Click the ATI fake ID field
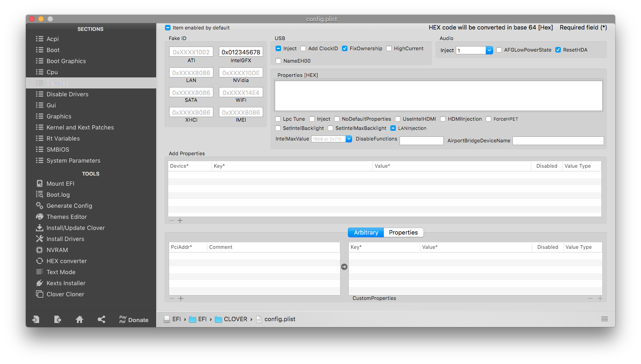 [x=191, y=52]
